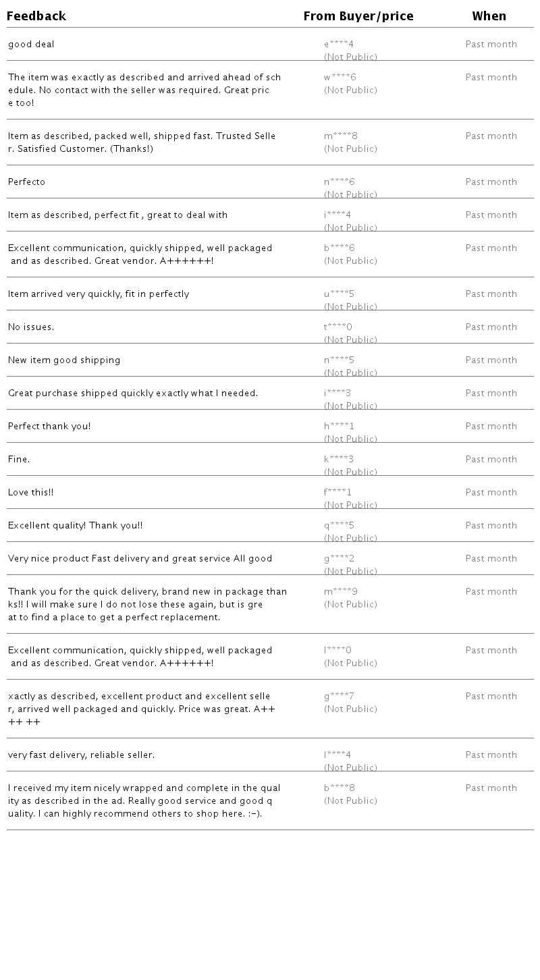Click 'New item good shipping' comment
Viewport: 540px width, 980px height.
64,360
